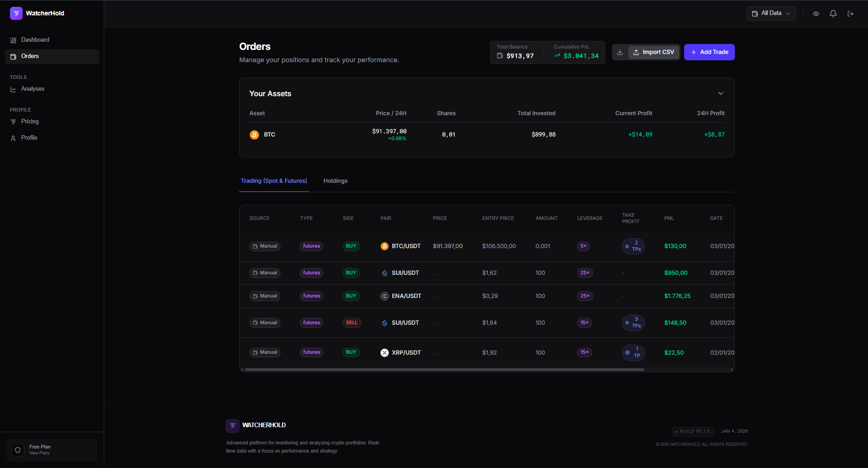Image resolution: width=868 pixels, height=468 pixels.
Task: Log out using the exit icon
Action: pos(851,14)
